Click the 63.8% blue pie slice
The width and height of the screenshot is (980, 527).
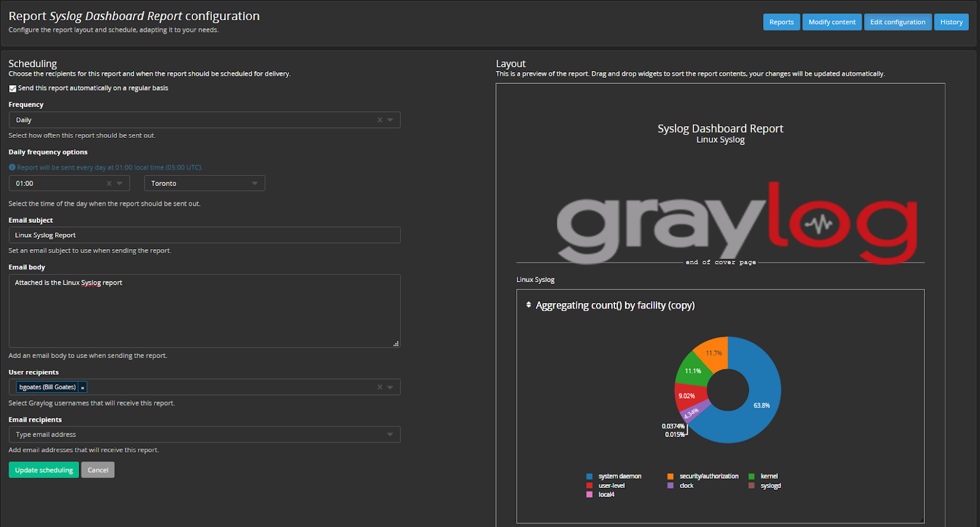(x=763, y=404)
